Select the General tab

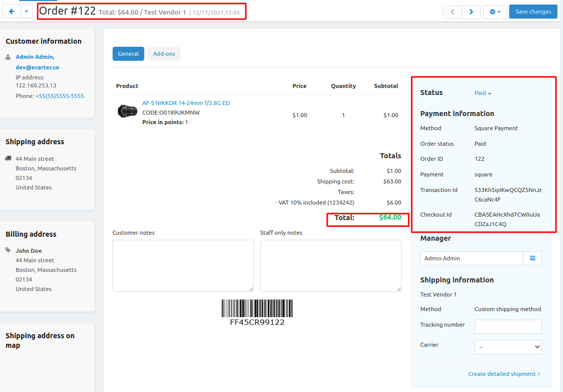click(x=128, y=54)
